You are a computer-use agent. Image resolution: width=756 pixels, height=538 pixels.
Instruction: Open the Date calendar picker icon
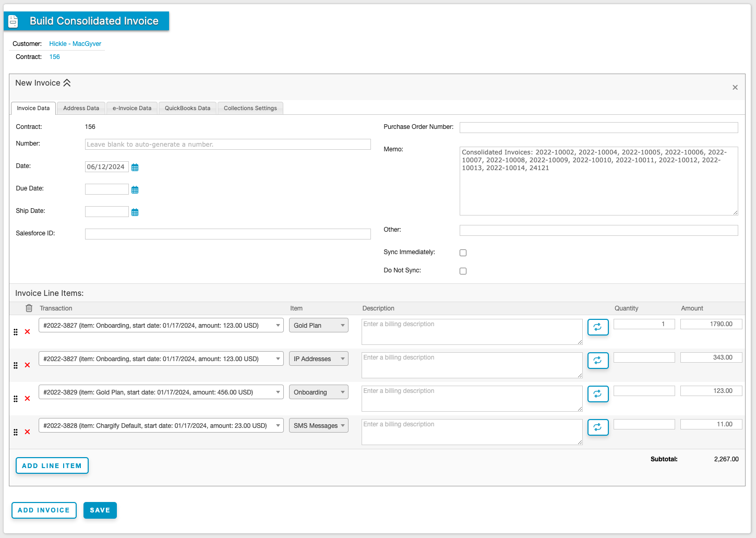coord(135,168)
